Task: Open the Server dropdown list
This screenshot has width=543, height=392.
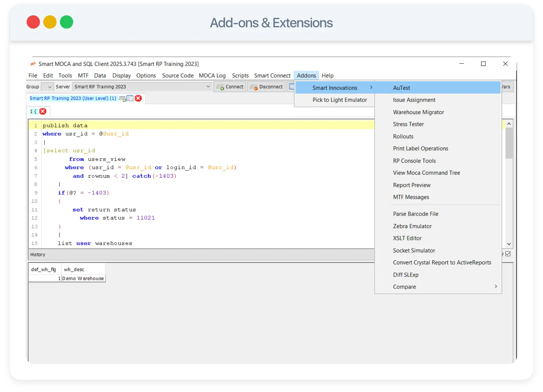Action: [208, 87]
